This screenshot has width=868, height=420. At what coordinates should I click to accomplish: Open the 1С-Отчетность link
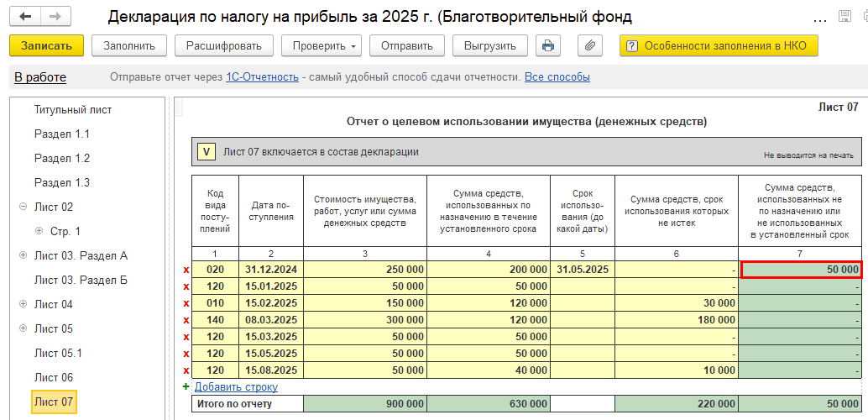(x=262, y=77)
